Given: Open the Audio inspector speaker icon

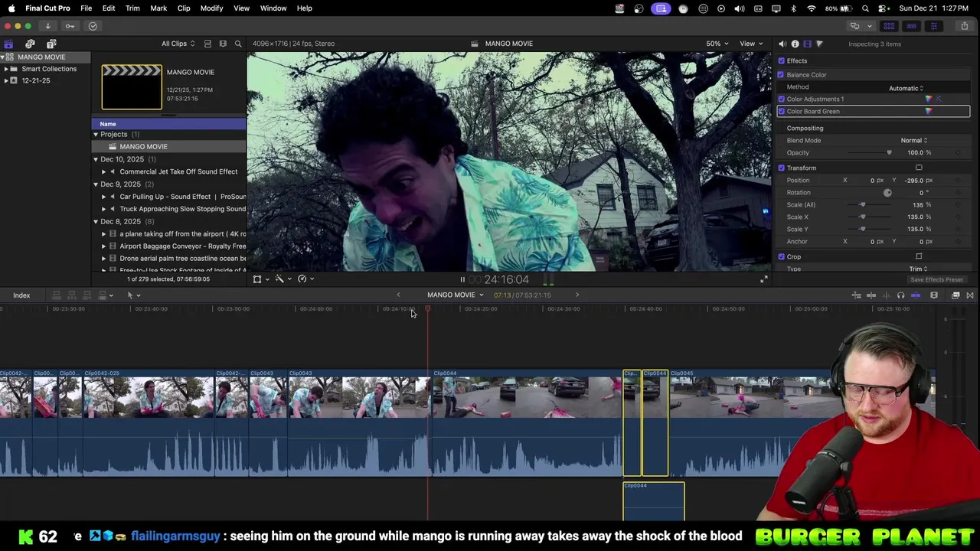Looking at the screenshot, I should coord(782,44).
